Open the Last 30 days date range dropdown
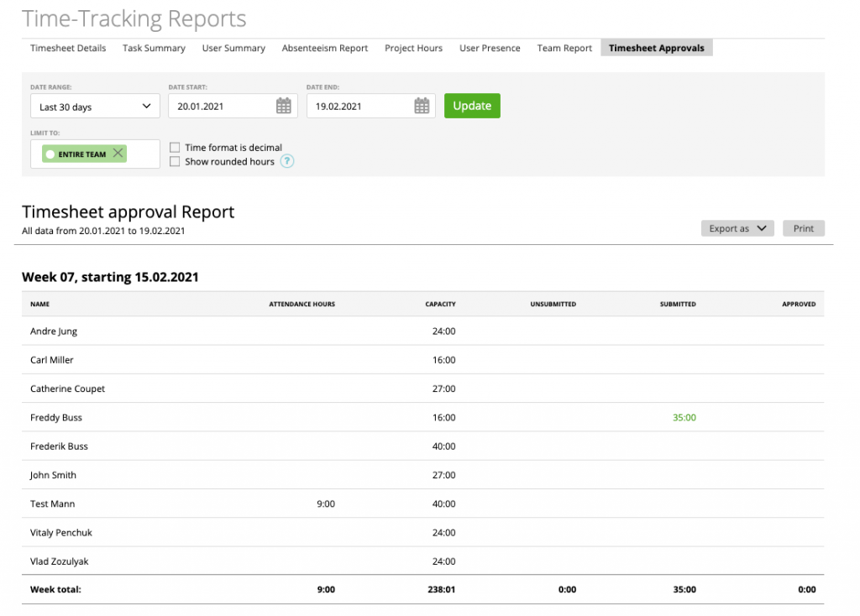 pos(94,106)
